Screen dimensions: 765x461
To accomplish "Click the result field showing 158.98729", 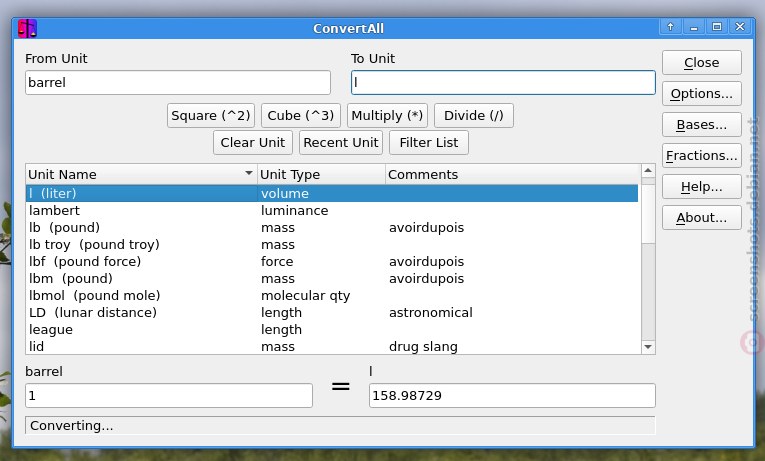I will 512,396.
